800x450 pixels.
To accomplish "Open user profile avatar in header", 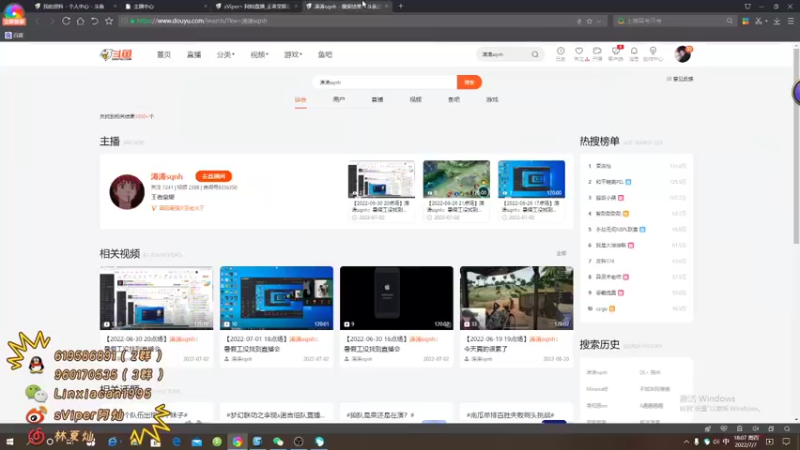I will [x=683, y=54].
